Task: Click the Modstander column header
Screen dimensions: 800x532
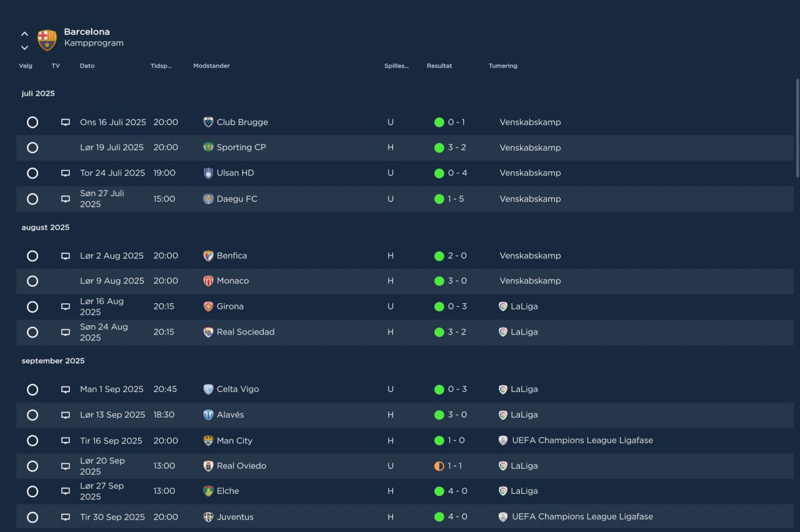Action: click(211, 66)
